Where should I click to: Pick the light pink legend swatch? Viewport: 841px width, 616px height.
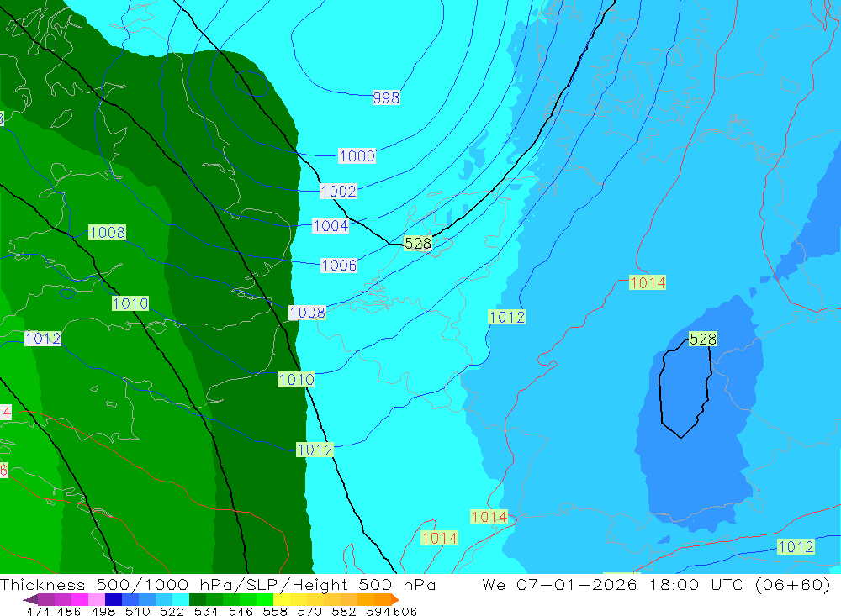coord(95,599)
